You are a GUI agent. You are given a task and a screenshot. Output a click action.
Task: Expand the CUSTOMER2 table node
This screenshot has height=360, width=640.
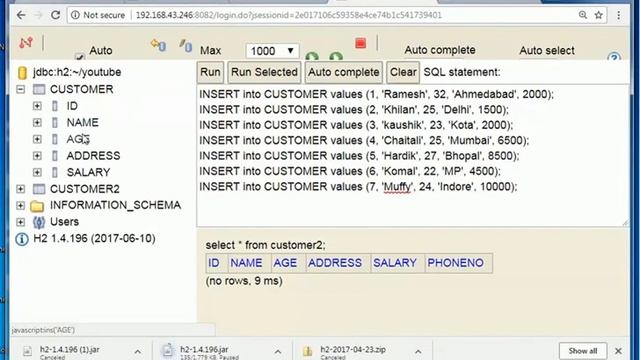20,189
